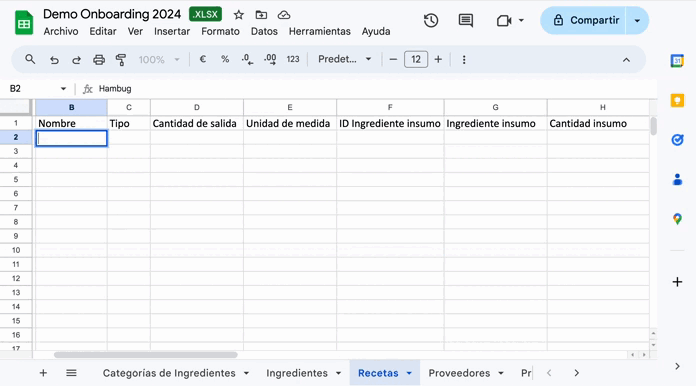Hide the side panel with bottom chevron
The width and height of the screenshot is (696, 386).
point(677,366)
